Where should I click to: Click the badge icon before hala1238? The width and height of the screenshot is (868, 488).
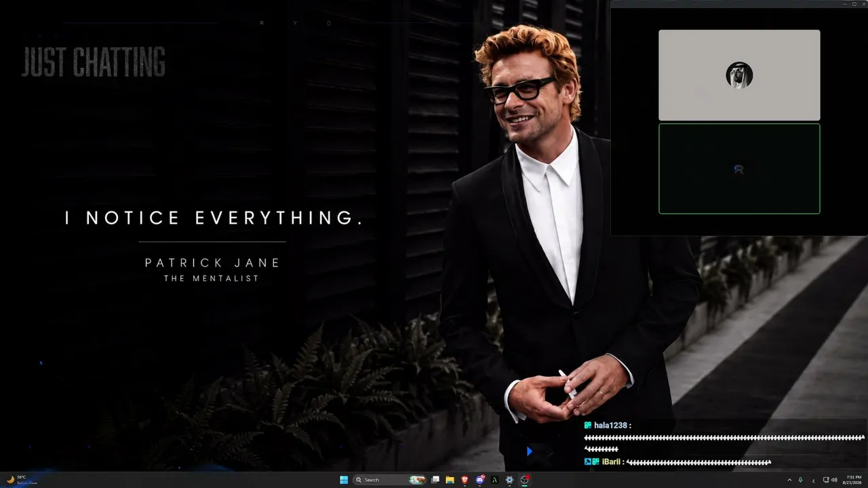coord(588,426)
